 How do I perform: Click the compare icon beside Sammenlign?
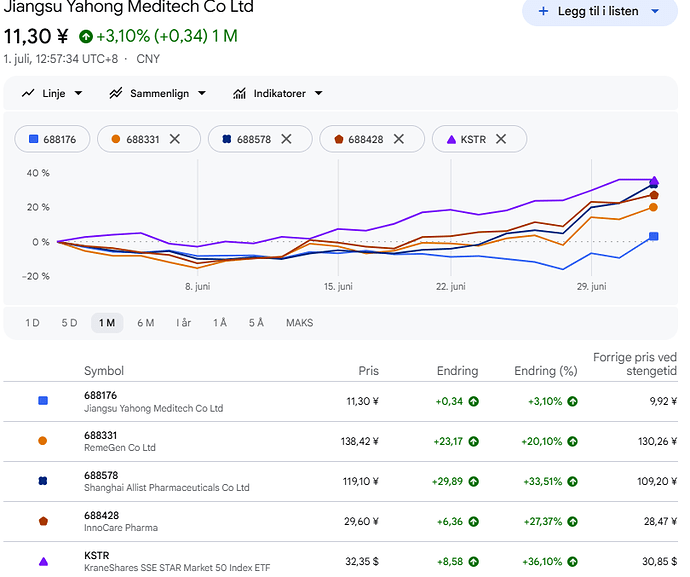coord(116,93)
